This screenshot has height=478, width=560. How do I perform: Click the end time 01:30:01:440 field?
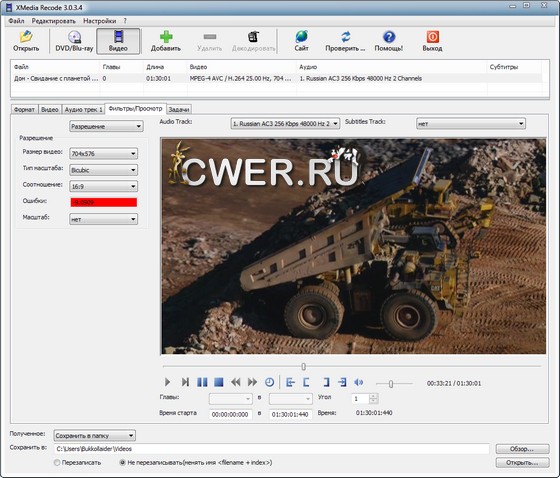(x=290, y=414)
